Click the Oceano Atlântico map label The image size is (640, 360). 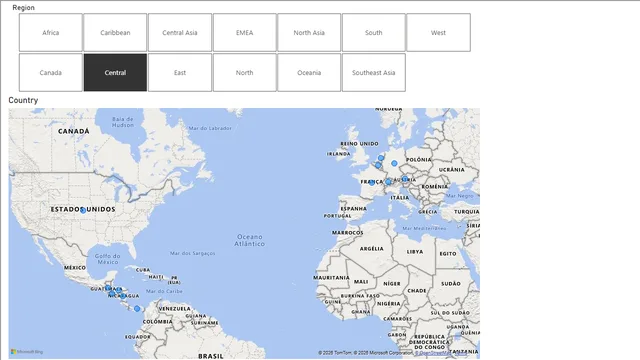(249, 240)
